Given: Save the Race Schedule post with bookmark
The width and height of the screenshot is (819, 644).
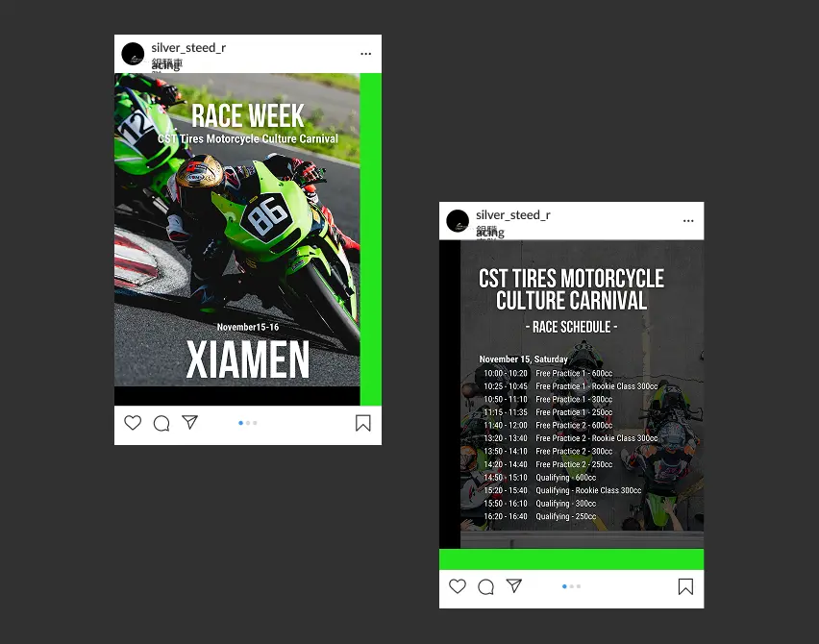Looking at the screenshot, I should [x=685, y=586].
